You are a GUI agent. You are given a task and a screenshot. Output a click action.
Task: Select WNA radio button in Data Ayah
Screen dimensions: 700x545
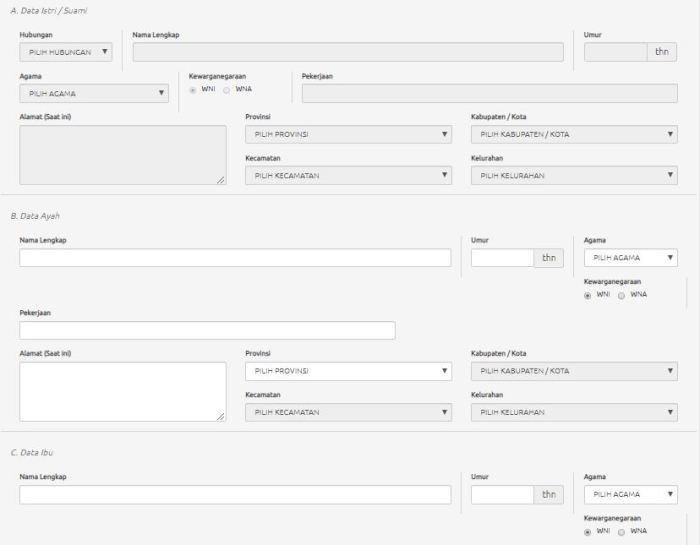622,294
